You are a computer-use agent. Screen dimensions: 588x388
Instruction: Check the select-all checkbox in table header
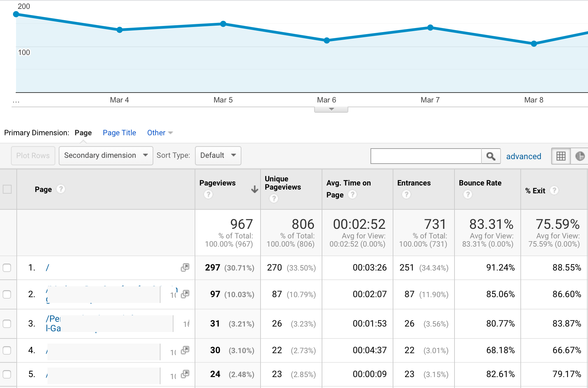(x=8, y=189)
